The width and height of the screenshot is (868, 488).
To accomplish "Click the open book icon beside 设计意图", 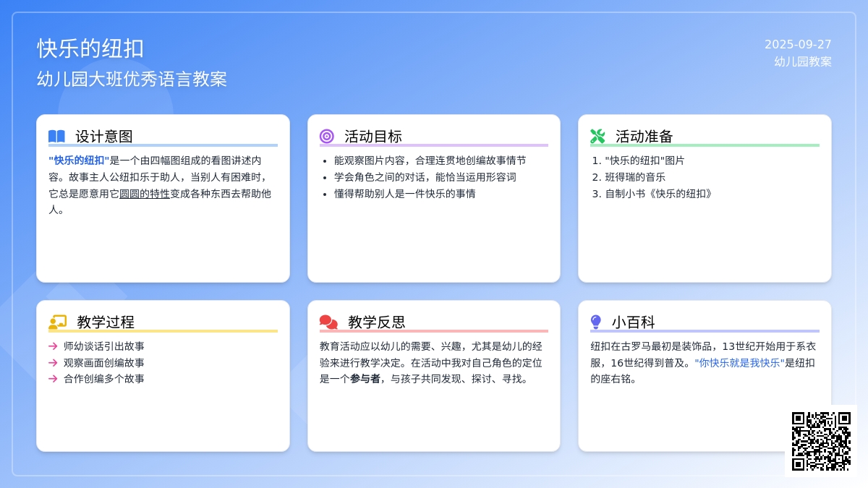I will [56, 136].
